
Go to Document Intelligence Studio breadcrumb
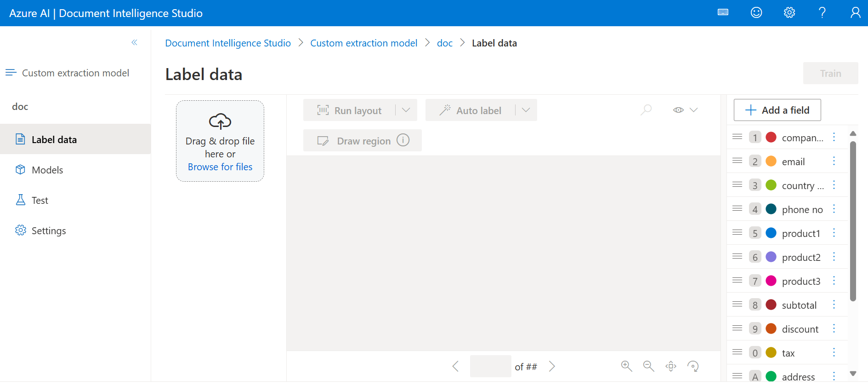(228, 43)
